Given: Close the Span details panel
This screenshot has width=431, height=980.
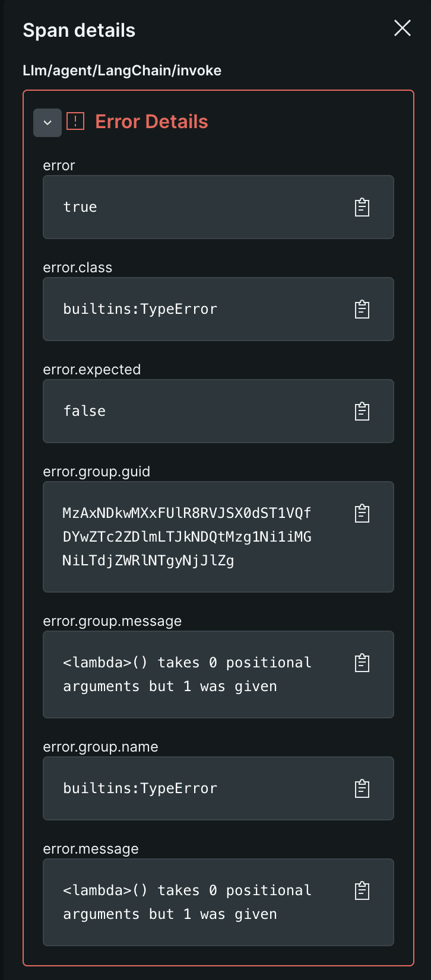Looking at the screenshot, I should click(403, 28).
